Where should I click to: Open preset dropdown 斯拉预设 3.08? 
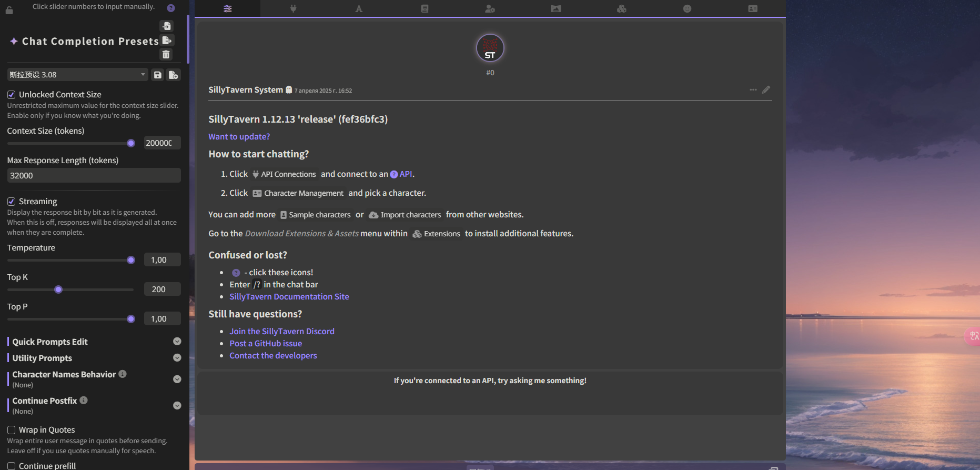[x=77, y=75]
